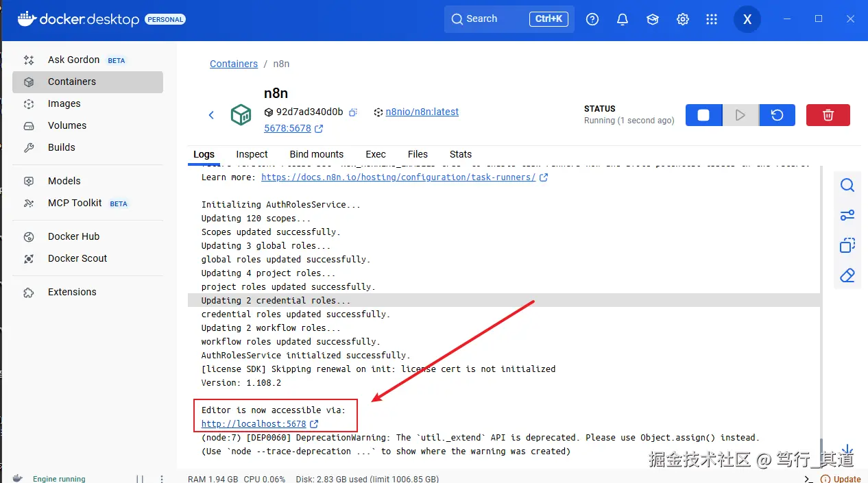Screen dimensions: 868x483
Task: Open port link 5678:5678
Action: click(x=287, y=128)
